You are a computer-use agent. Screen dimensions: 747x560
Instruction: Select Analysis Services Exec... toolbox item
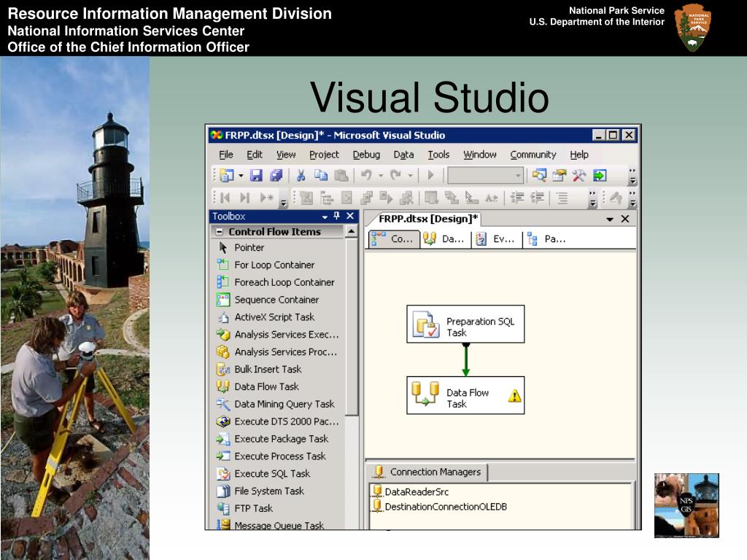tap(277, 334)
